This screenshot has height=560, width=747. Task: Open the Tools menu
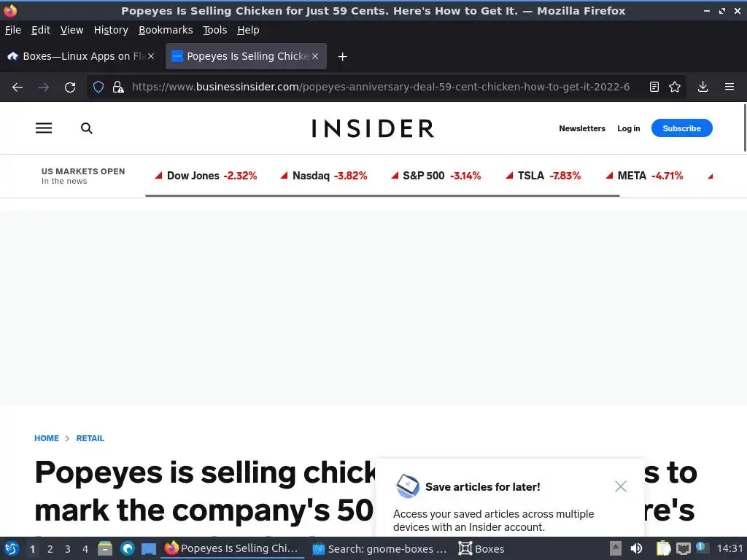pyautogui.click(x=215, y=30)
